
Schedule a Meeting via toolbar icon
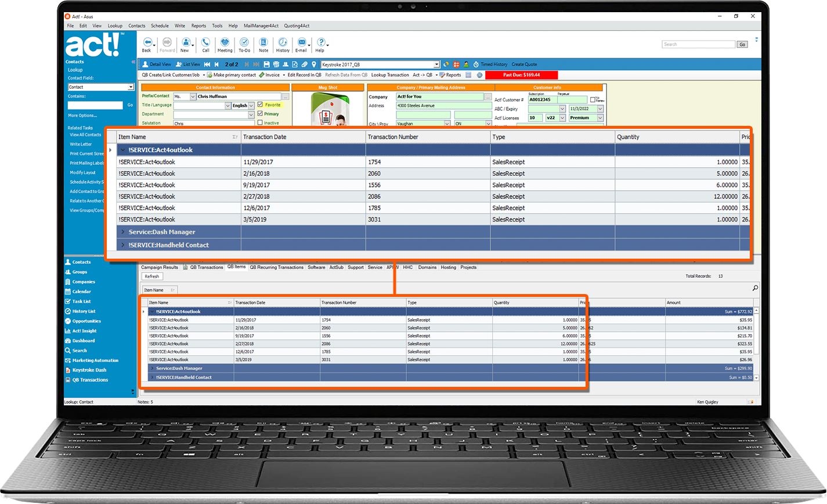tap(225, 42)
